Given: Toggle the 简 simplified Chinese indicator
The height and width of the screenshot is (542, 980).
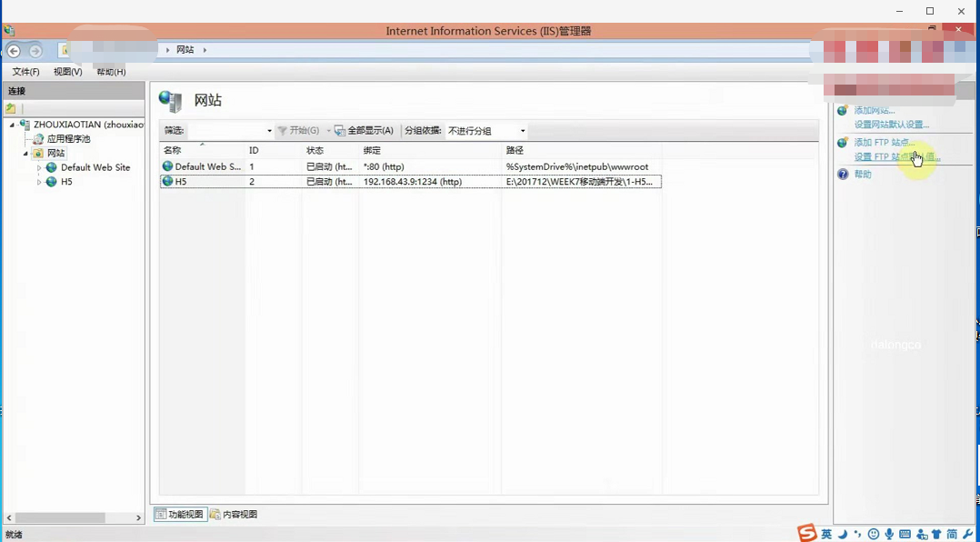Looking at the screenshot, I should [952, 534].
